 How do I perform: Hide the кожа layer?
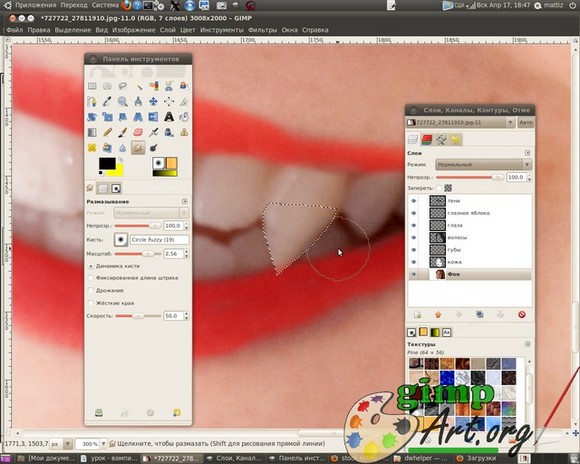click(414, 262)
